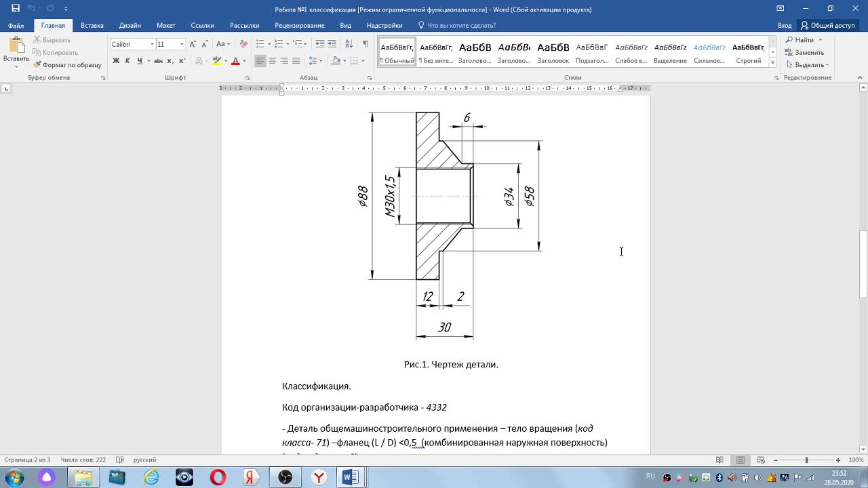This screenshot has height=488, width=868.
Task: Open the Файл tab
Action: (16, 26)
